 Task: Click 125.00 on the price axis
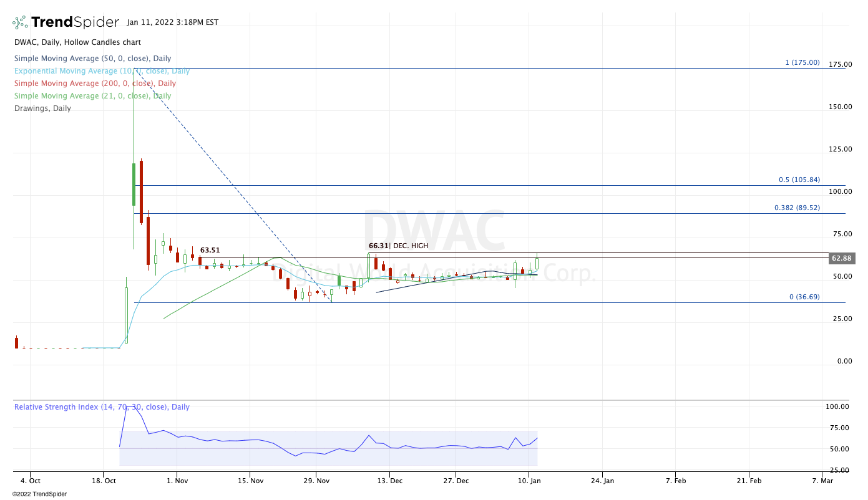coord(840,149)
